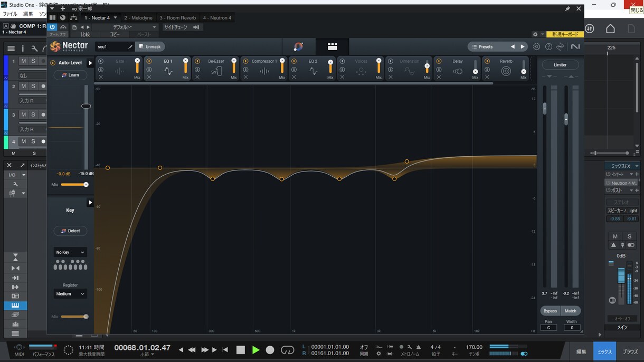644x362 pixels.
Task: Open the ファイル menu
Action: coord(10,14)
